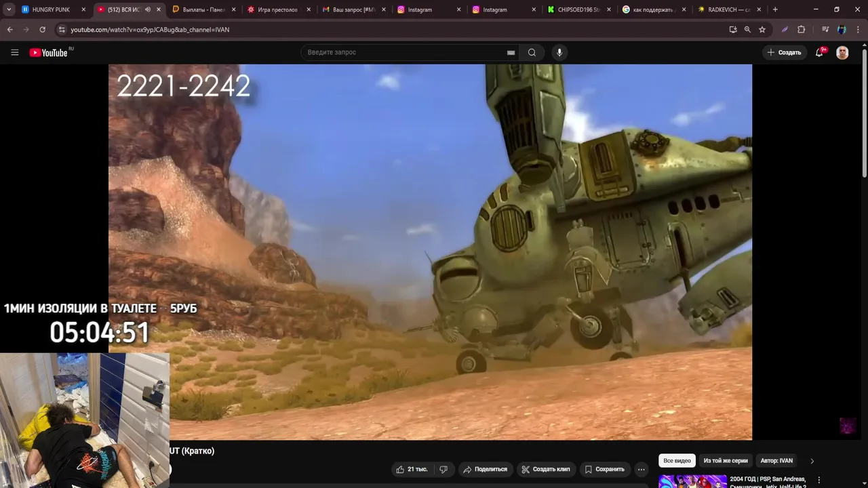Open browser profile avatar in toolbar
868x488 pixels.
pos(842,30)
